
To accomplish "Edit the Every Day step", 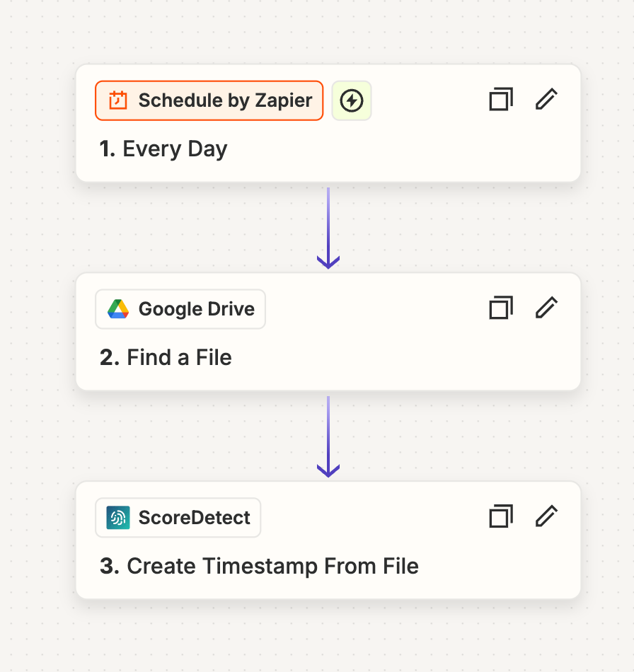I will pyautogui.click(x=546, y=100).
